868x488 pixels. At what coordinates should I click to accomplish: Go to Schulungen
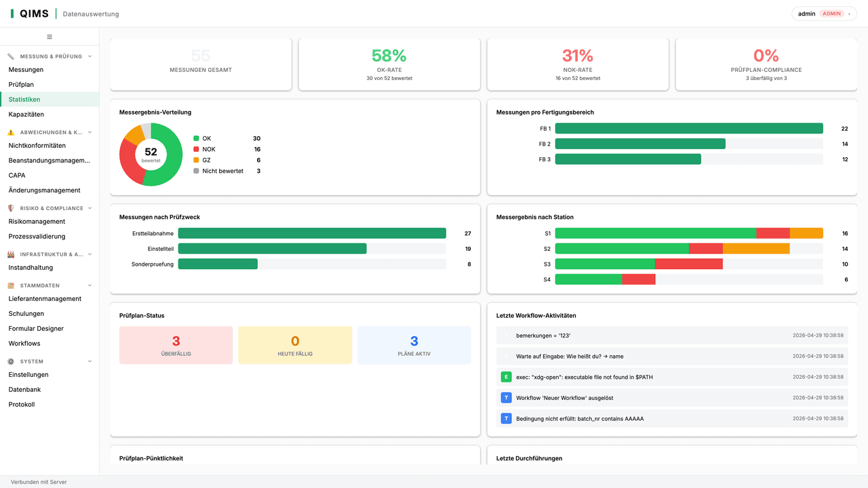(50, 314)
